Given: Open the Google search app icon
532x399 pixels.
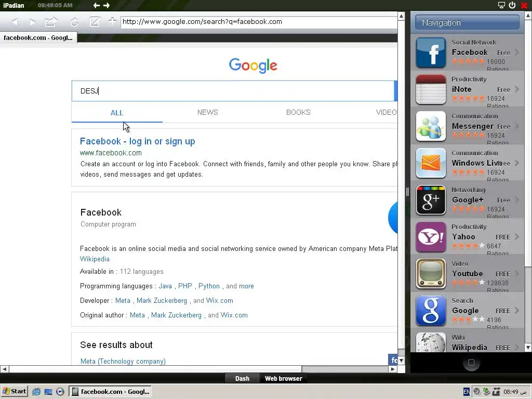Looking at the screenshot, I should [x=431, y=311].
